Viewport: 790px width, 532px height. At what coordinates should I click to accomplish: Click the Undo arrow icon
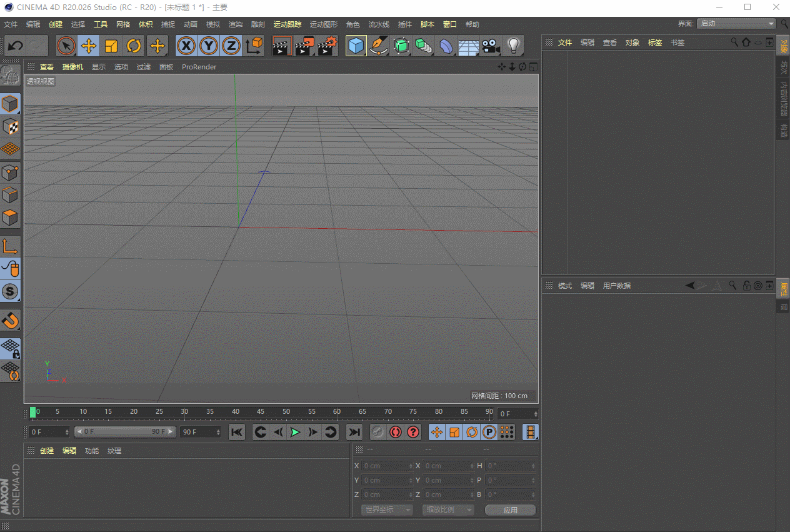pos(16,46)
